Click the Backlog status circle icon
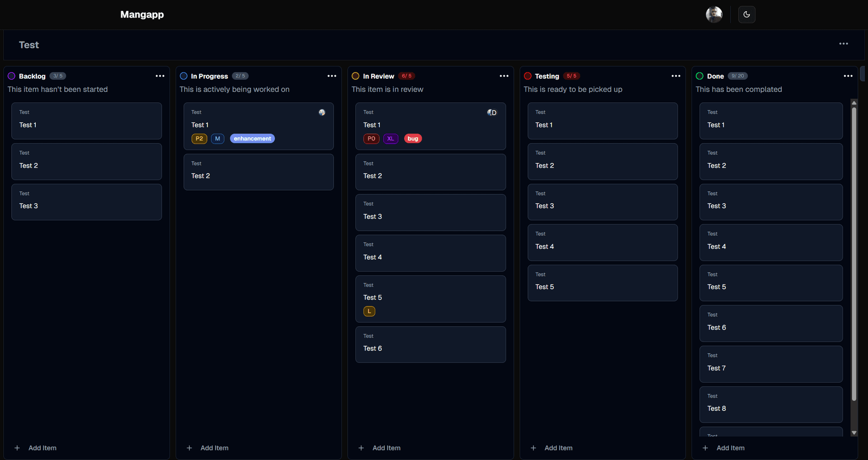This screenshot has height=460, width=868. [12, 76]
